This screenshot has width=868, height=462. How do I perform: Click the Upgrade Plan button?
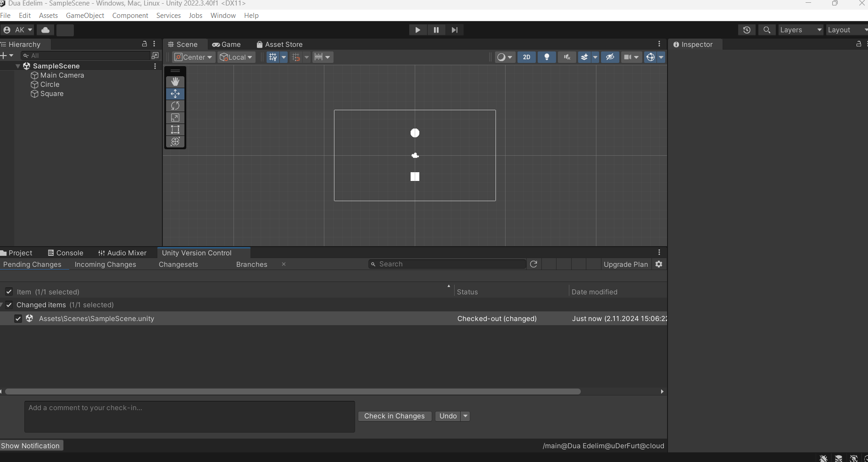[x=626, y=264]
